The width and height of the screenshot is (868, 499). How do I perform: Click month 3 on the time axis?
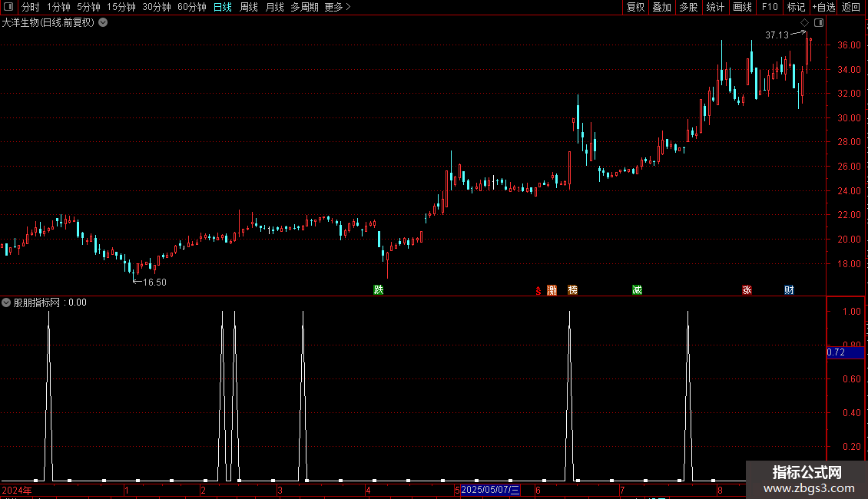[280, 490]
